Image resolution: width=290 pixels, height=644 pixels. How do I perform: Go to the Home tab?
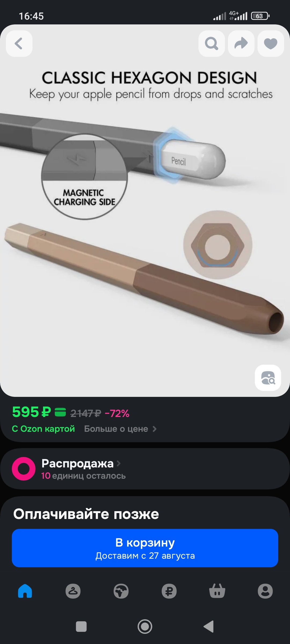click(x=25, y=591)
